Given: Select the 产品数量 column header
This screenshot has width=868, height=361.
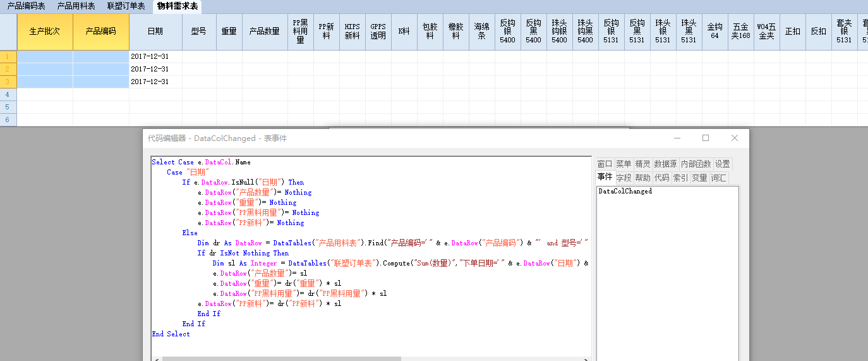Looking at the screenshot, I should click(265, 32).
